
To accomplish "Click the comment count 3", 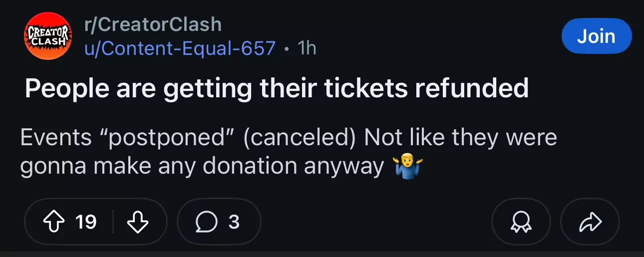I will [234, 222].
